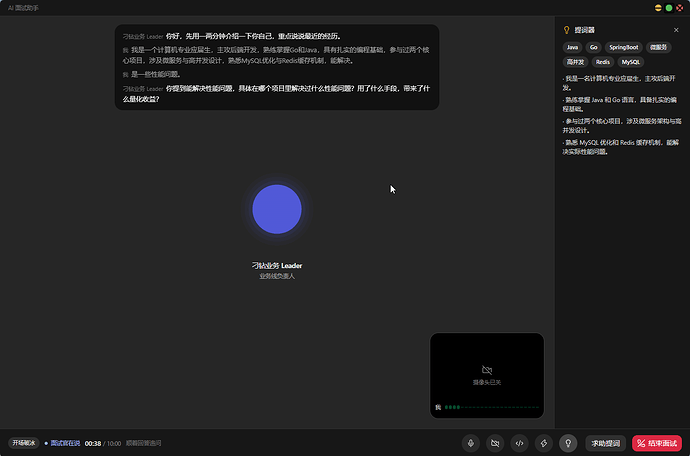Image resolution: width=690 pixels, height=456 pixels.
Task: Toggle the lightbulb teleprompter icon
Action: click(x=568, y=443)
